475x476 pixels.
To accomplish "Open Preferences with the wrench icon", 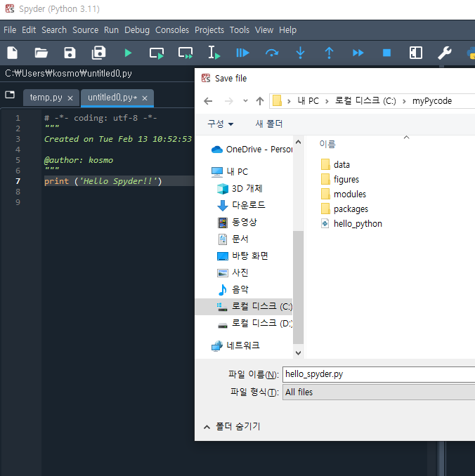I will (x=444, y=53).
